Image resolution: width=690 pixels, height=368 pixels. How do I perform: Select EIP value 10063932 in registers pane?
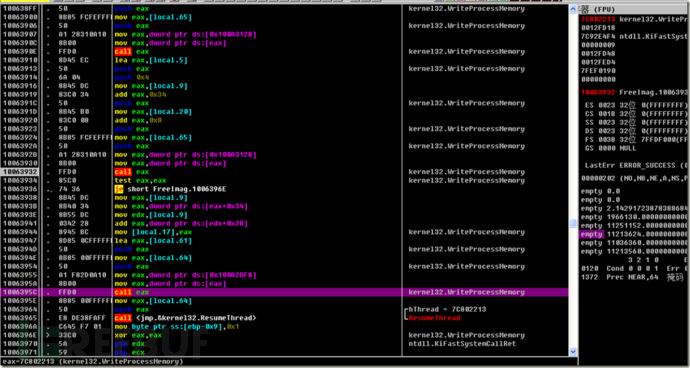coord(598,92)
